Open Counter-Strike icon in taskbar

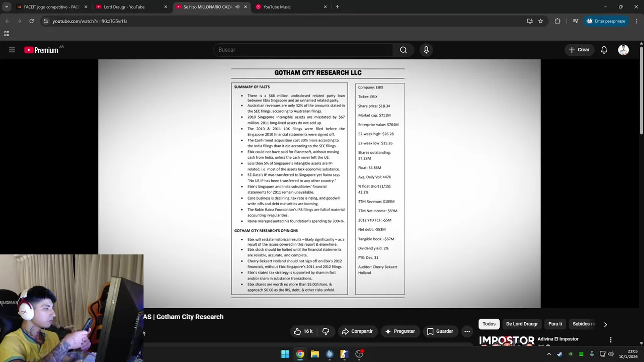(344, 354)
